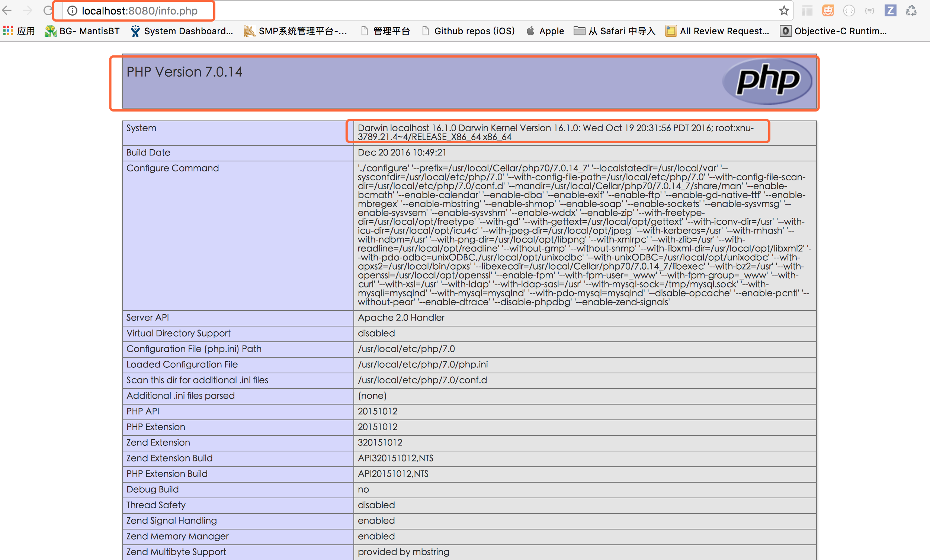Open the JSON formatter {...} extension

[849, 10]
